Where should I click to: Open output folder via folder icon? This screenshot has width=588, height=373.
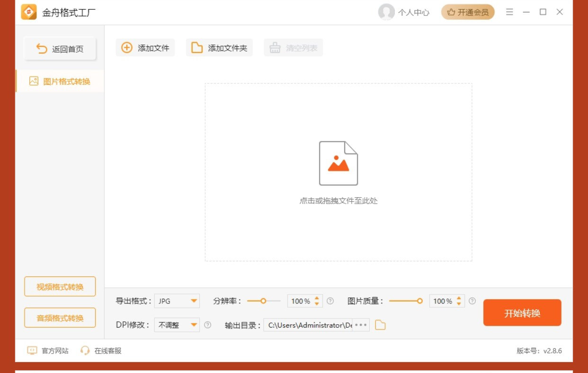(380, 325)
